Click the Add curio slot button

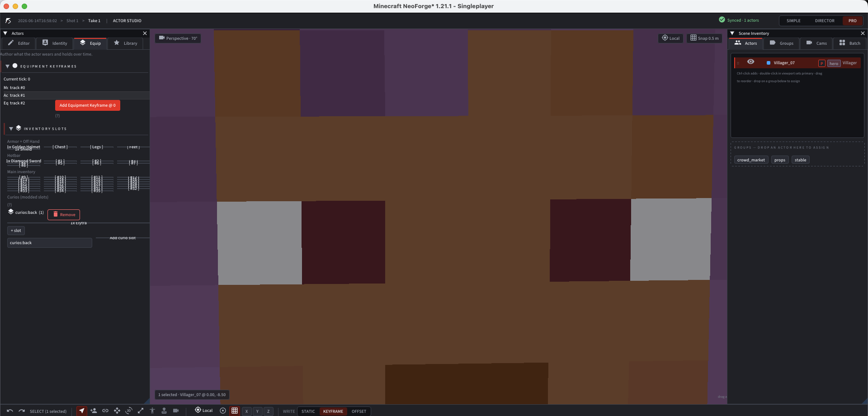pos(123,238)
